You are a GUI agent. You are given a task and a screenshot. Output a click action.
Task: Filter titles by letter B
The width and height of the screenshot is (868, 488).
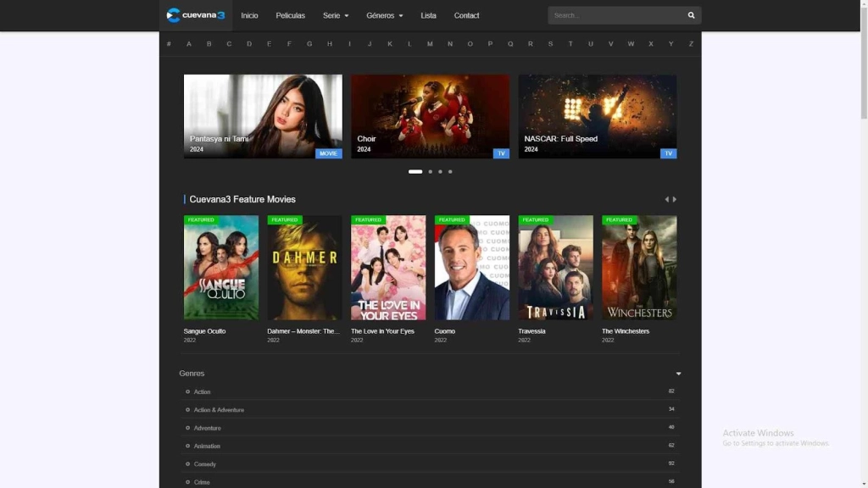point(209,44)
